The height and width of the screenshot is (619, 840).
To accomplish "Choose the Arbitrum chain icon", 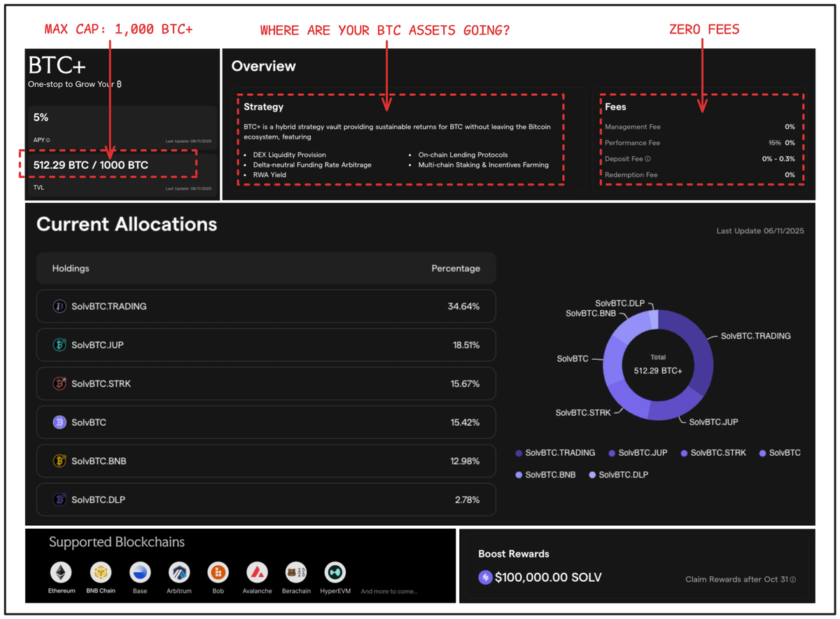I will point(179,572).
